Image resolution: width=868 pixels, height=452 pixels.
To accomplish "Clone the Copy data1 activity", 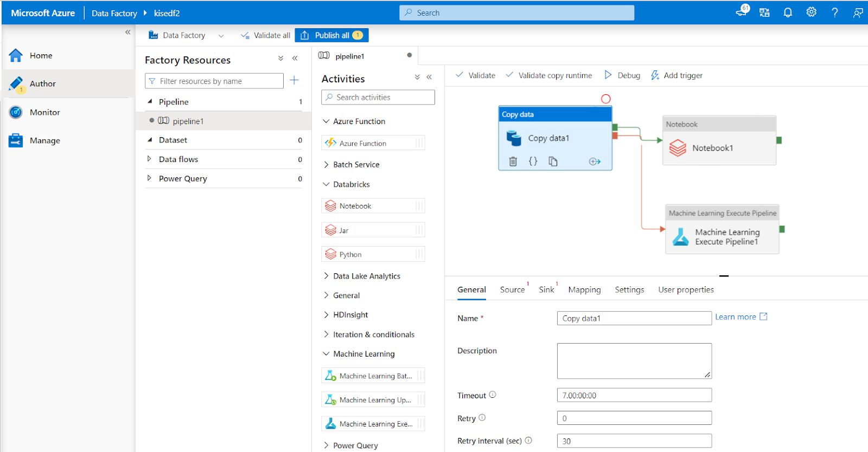I will click(553, 161).
